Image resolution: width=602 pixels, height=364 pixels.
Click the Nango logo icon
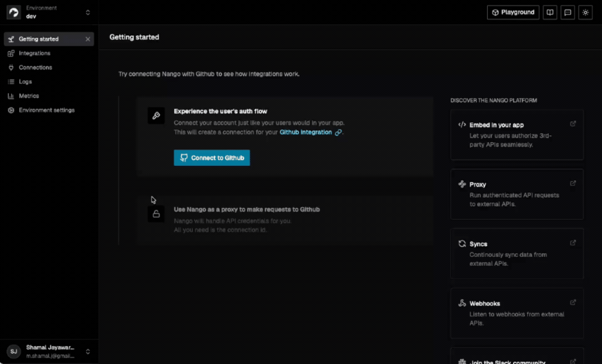pos(14,12)
